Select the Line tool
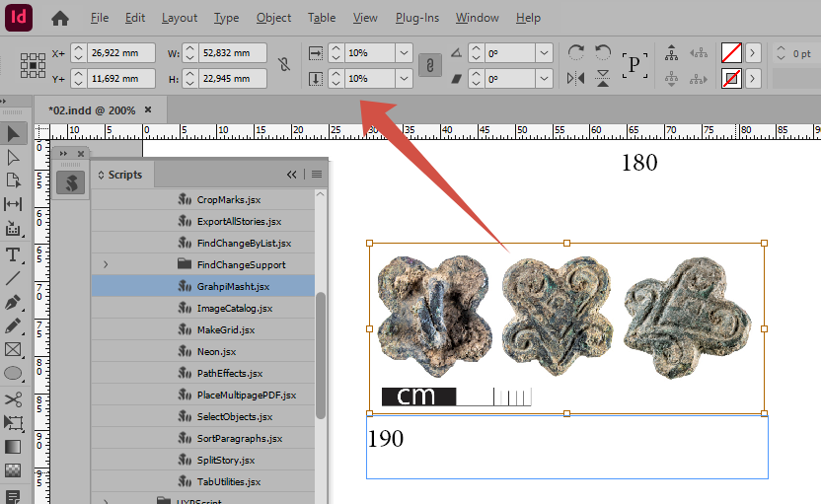Viewport: 821px width, 504px height. click(x=13, y=278)
